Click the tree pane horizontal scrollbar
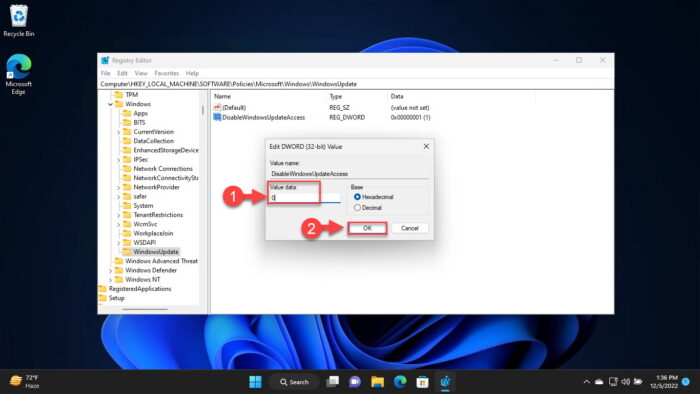The width and height of the screenshot is (700, 394). point(145,309)
